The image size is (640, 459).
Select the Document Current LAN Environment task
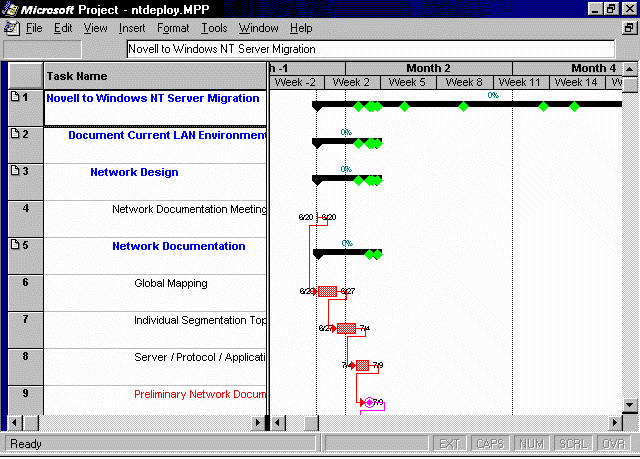point(167,135)
